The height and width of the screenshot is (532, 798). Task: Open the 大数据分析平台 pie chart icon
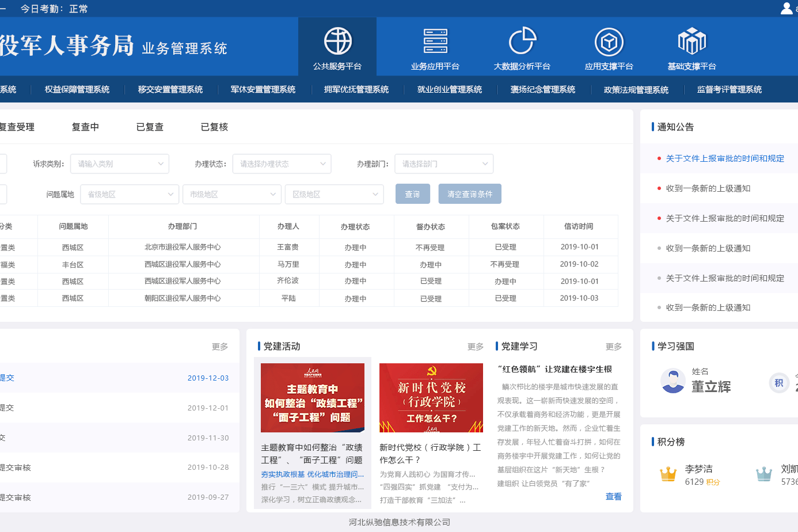(522, 41)
